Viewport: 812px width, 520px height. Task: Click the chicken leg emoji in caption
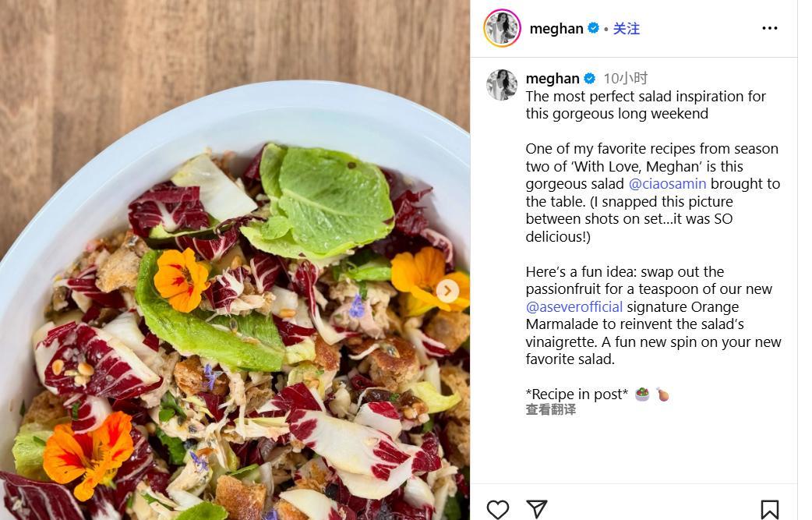tap(662, 394)
